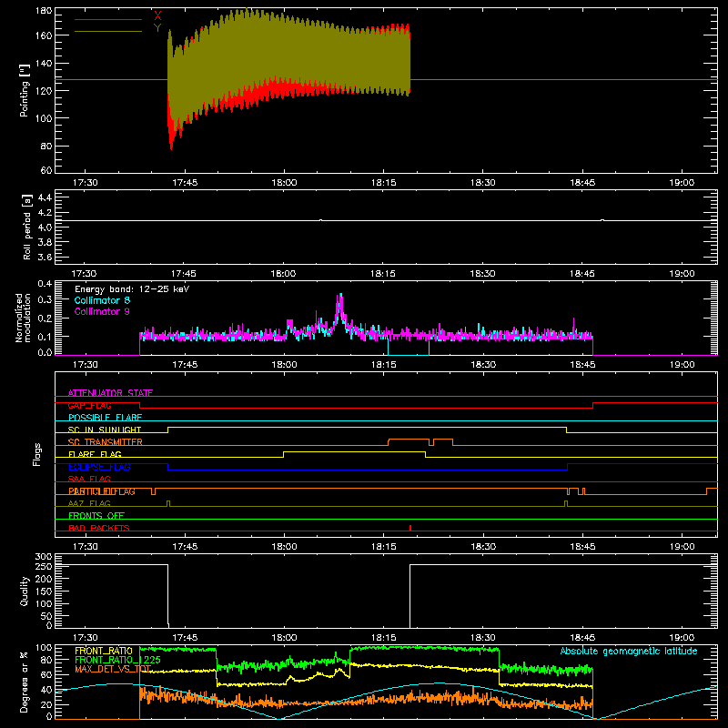
Task: Click the 18:15 time label under modulation plot
Action: [383, 365]
